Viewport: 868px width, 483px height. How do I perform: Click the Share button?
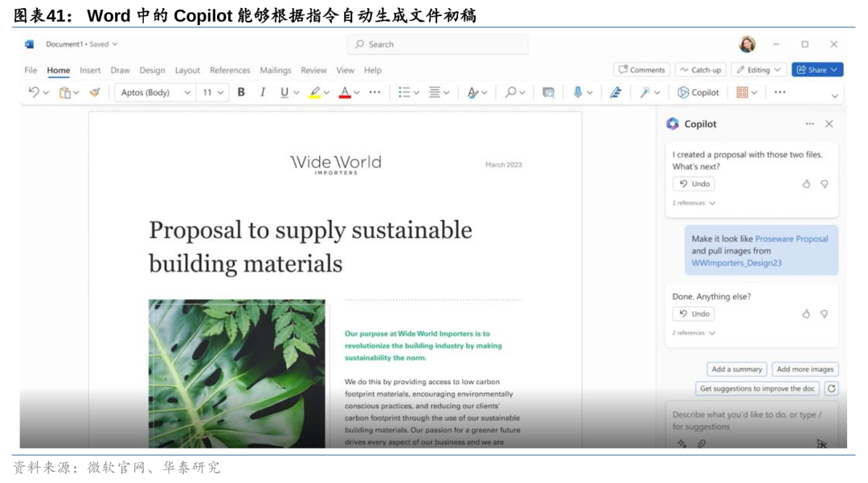(x=817, y=70)
